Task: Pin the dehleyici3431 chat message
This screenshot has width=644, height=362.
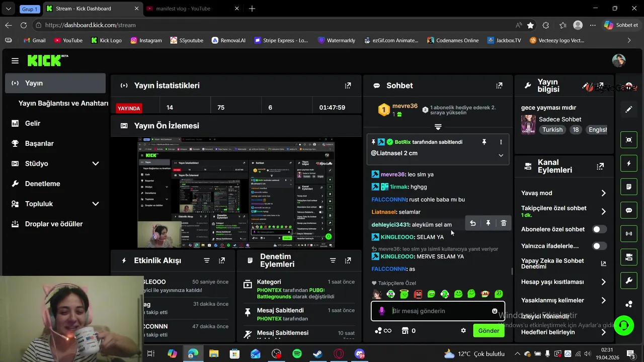Action: [488, 223]
